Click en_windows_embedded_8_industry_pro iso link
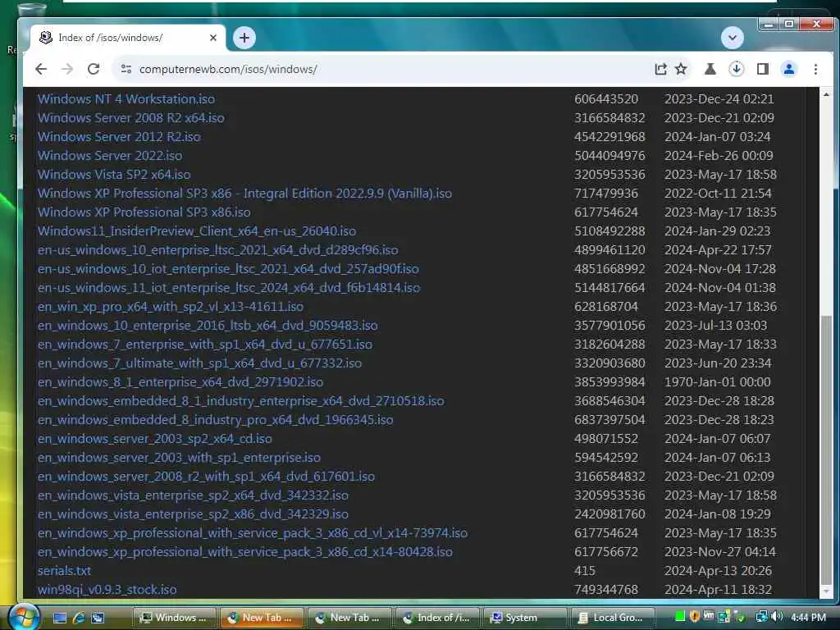This screenshot has width=840, height=630. coord(215,420)
